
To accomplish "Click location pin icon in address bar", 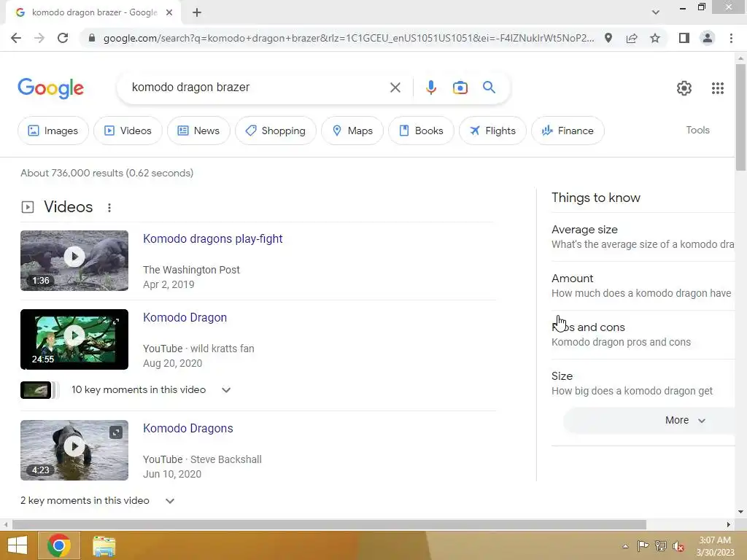I will tap(608, 38).
